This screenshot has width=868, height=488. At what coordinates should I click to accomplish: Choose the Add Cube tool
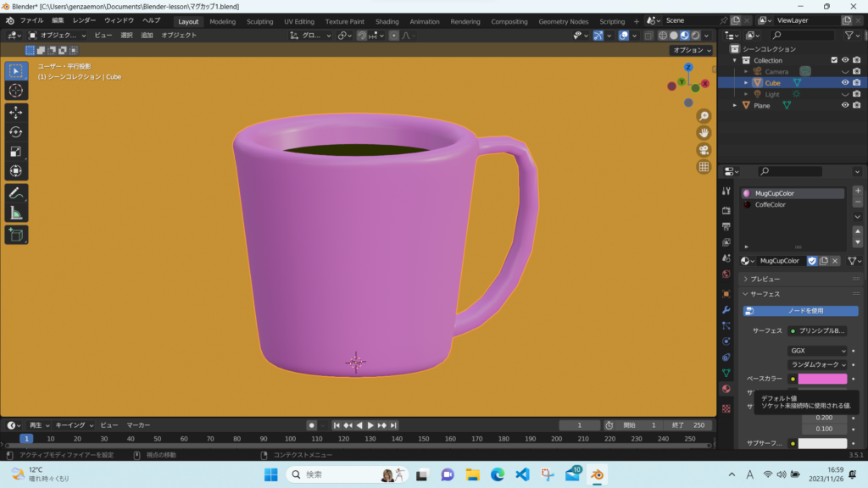click(x=16, y=235)
